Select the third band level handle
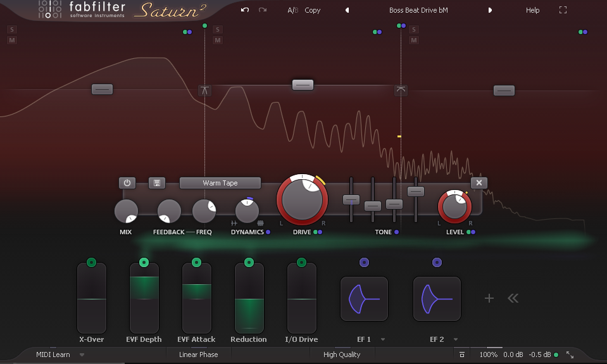The height and width of the screenshot is (364, 607). [x=504, y=91]
